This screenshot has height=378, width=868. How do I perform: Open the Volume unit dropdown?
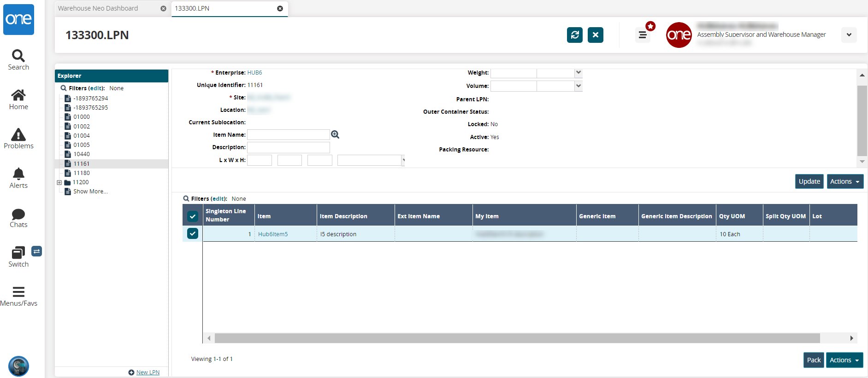(x=579, y=86)
